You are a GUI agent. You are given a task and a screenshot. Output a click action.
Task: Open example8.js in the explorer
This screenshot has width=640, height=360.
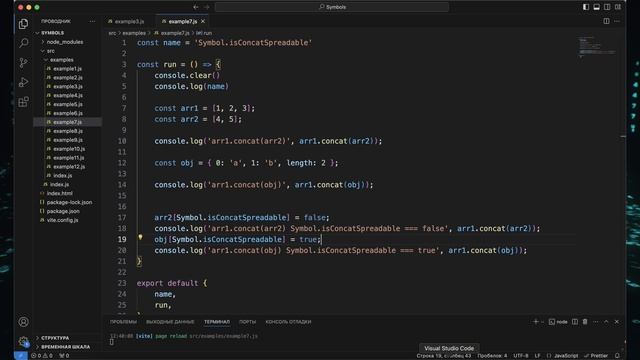[67, 131]
